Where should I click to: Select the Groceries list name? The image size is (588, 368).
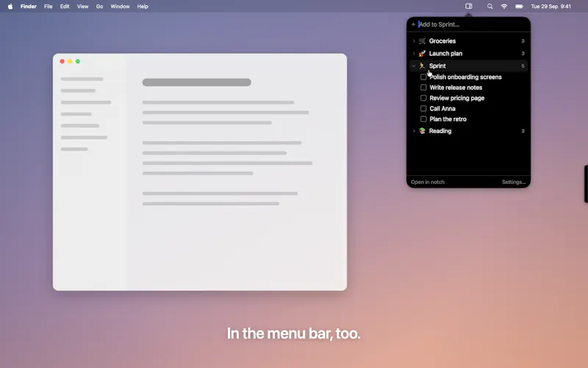click(x=442, y=41)
